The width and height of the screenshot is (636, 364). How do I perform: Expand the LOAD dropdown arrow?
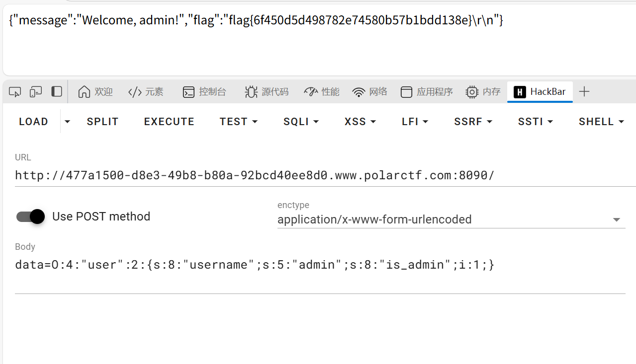[x=68, y=122]
